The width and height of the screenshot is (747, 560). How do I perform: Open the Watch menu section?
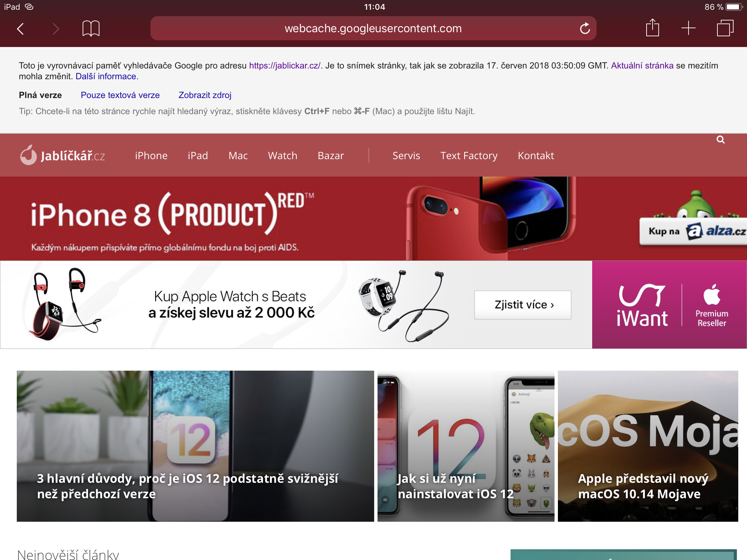[282, 156]
